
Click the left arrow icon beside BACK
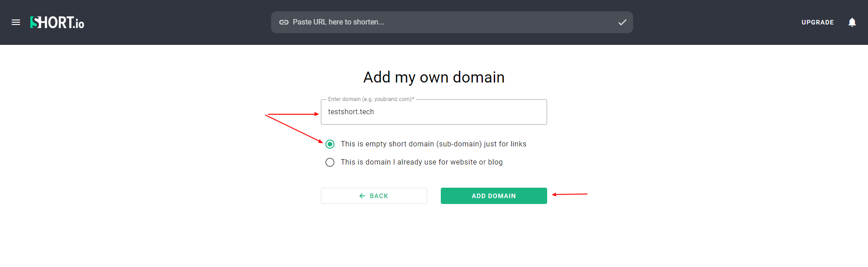pyautogui.click(x=362, y=196)
